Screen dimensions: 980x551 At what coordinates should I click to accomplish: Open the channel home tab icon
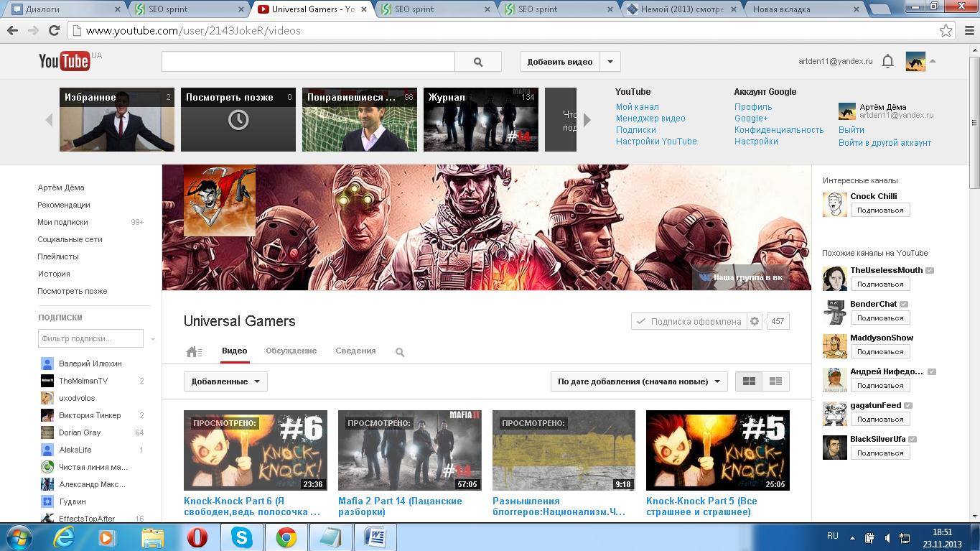point(193,351)
